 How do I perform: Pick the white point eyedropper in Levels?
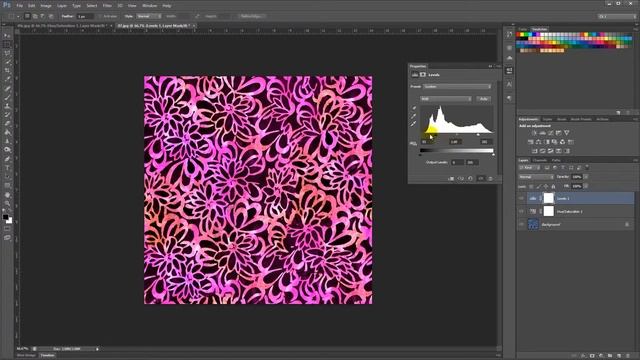(413, 124)
